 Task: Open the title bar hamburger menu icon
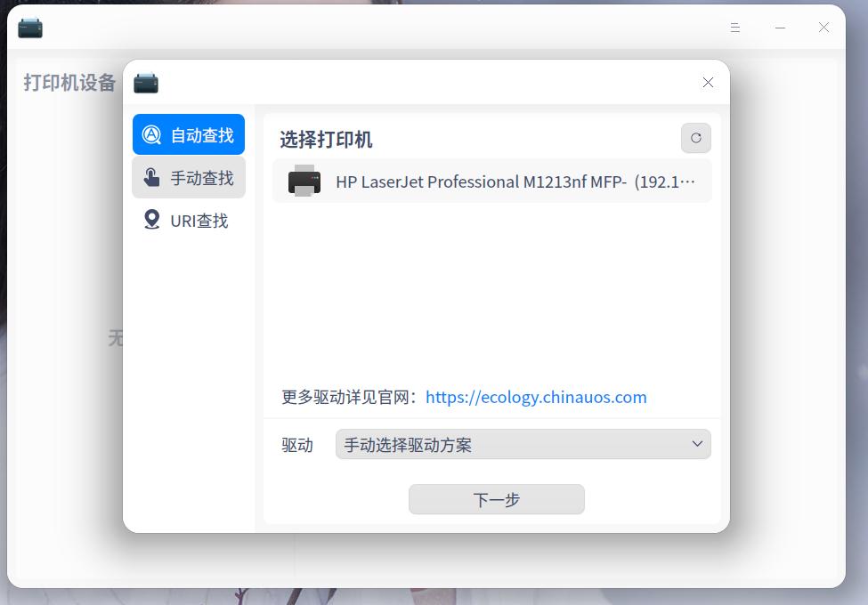[734, 28]
